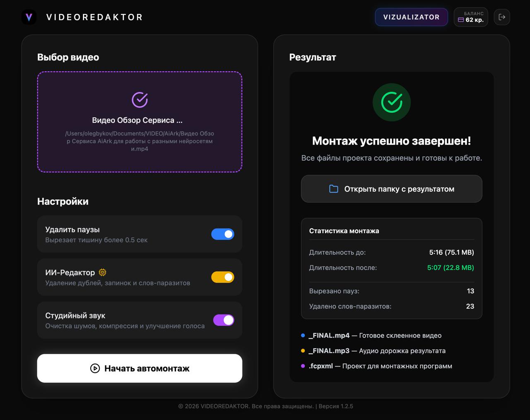Viewport: 530px width, 420px height.
Task: Click the Настройки heading
Action: (63, 201)
